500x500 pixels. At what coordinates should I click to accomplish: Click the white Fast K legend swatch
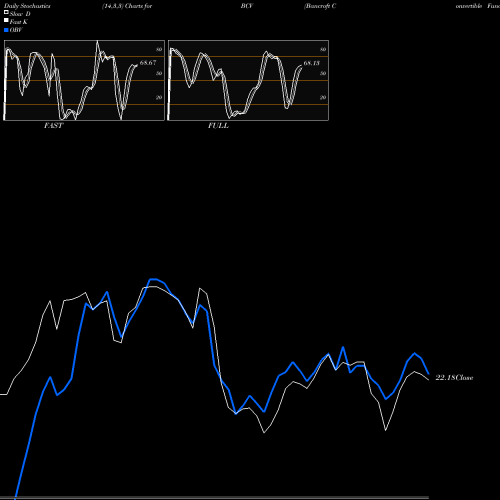[x=6, y=20]
